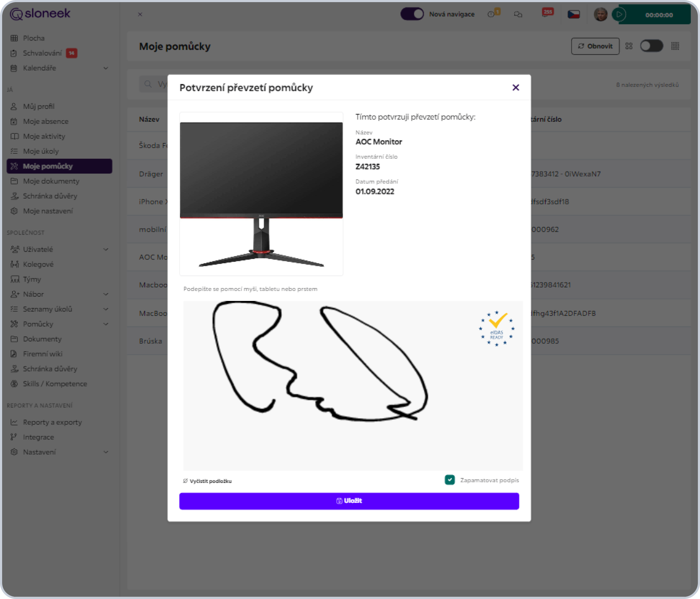The image size is (700, 599).
Task: Expand the Nastavení chevron
Action: (x=106, y=452)
